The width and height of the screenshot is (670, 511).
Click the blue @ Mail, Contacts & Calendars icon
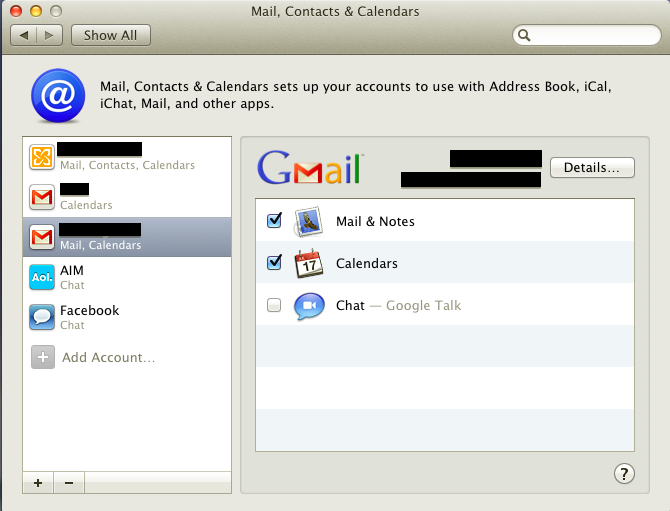(x=58, y=96)
